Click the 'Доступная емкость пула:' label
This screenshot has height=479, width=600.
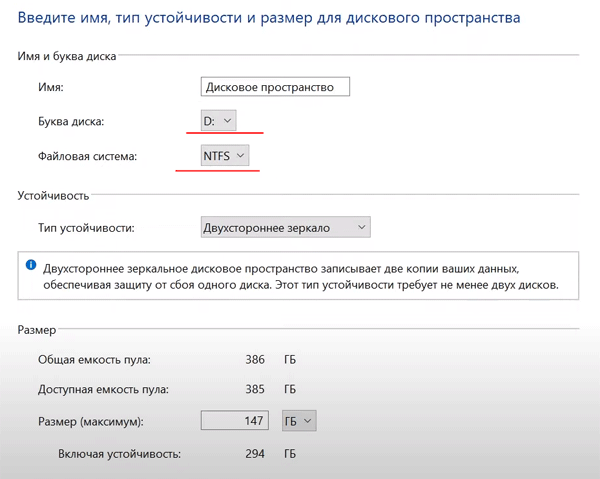coord(103,389)
